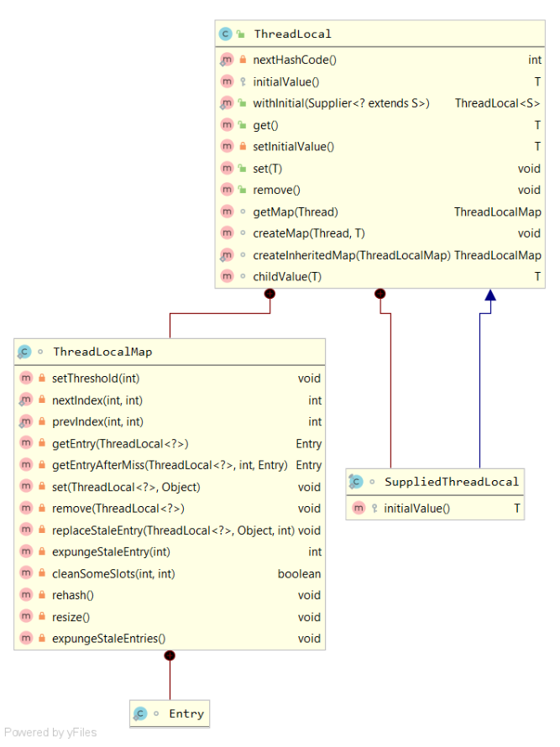
Task: Click method icon beside createInheritedMap
Action: [227, 255]
